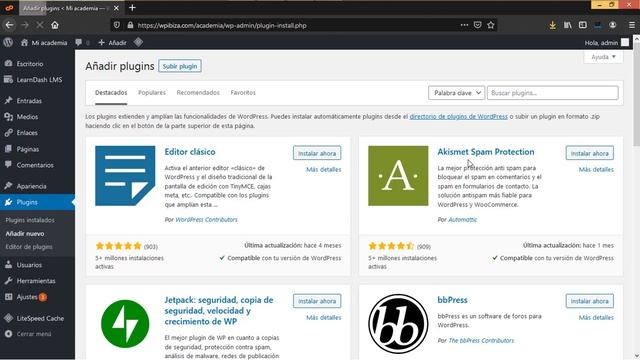Expand the Ayuda help dropdown
This screenshot has height=360, width=640.
[603, 57]
